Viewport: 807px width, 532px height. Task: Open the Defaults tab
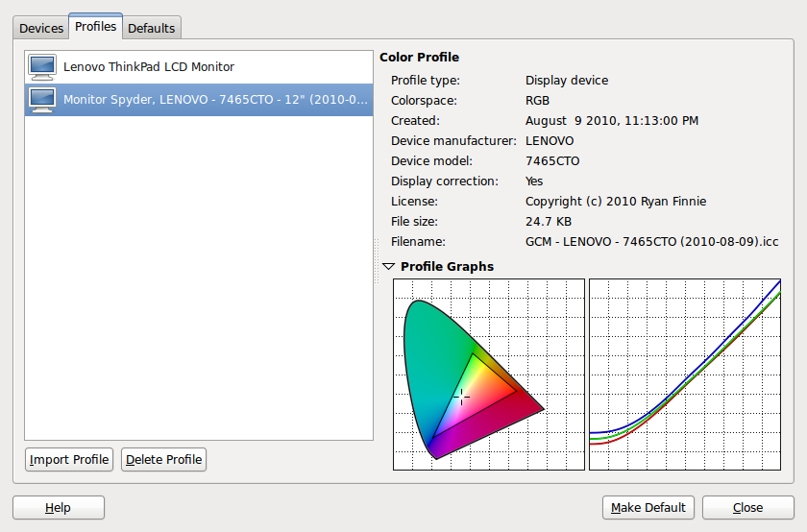(152, 28)
